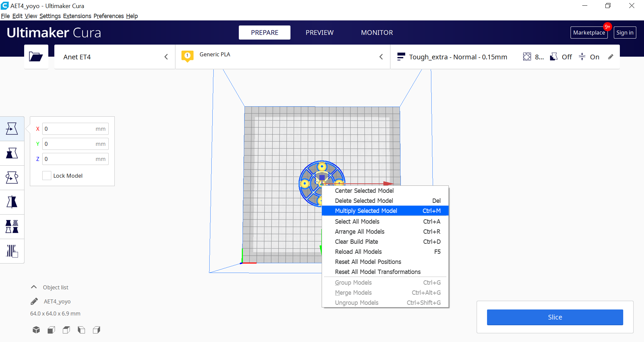Viewport: 644px width, 342px height.
Task: Click the Slice button
Action: pos(555,317)
